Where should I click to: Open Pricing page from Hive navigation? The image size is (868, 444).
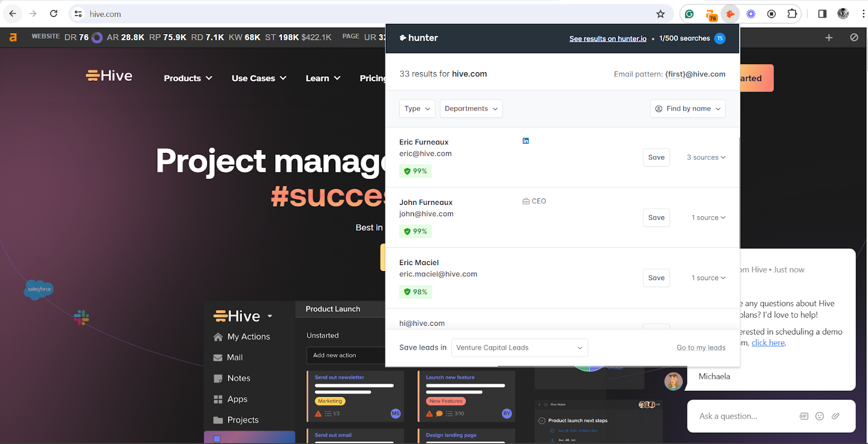pyautogui.click(x=373, y=78)
